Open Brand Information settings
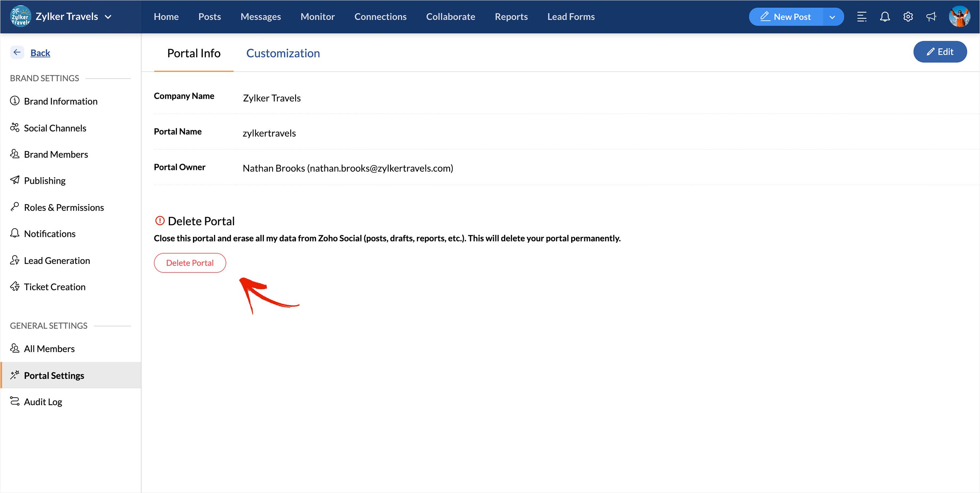Screen dimensions: 980x493 [61, 101]
